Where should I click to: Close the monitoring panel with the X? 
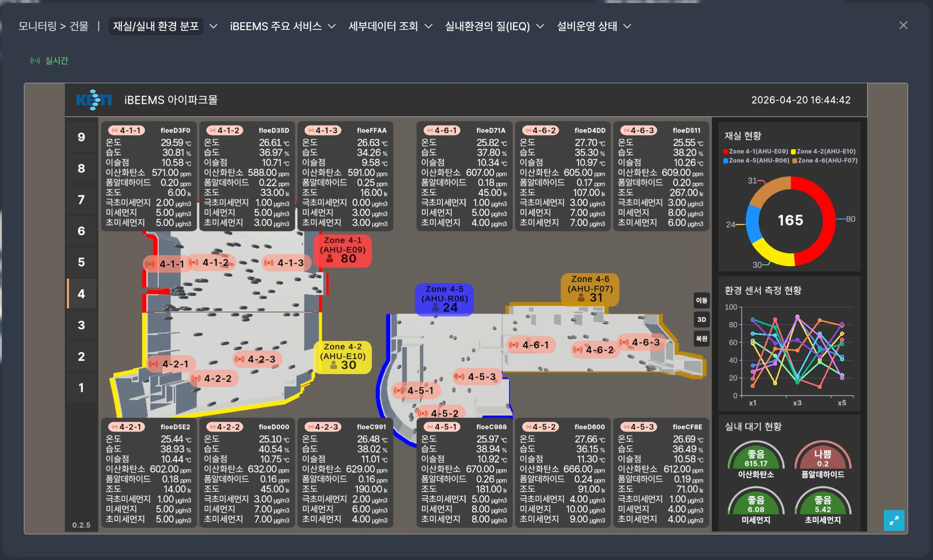point(903,25)
